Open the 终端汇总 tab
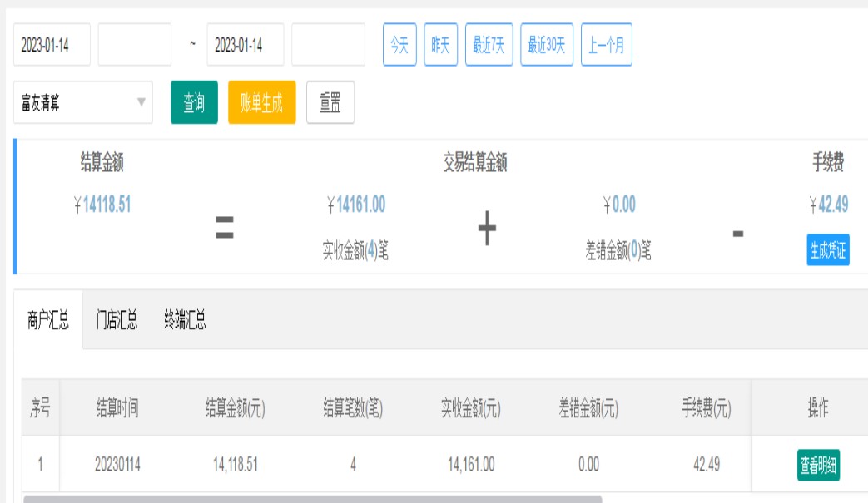Image resolution: width=868 pixels, height=503 pixels. [185, 320]
